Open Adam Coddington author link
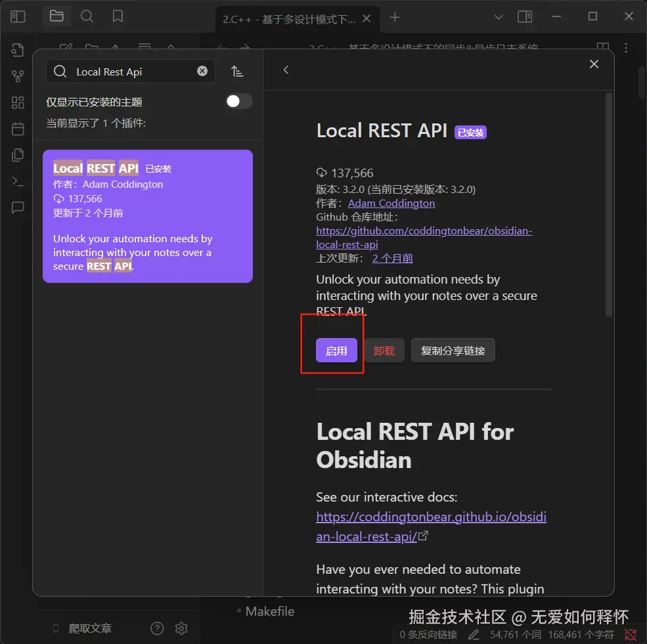The image size is (647, 644). coord(391,204)
